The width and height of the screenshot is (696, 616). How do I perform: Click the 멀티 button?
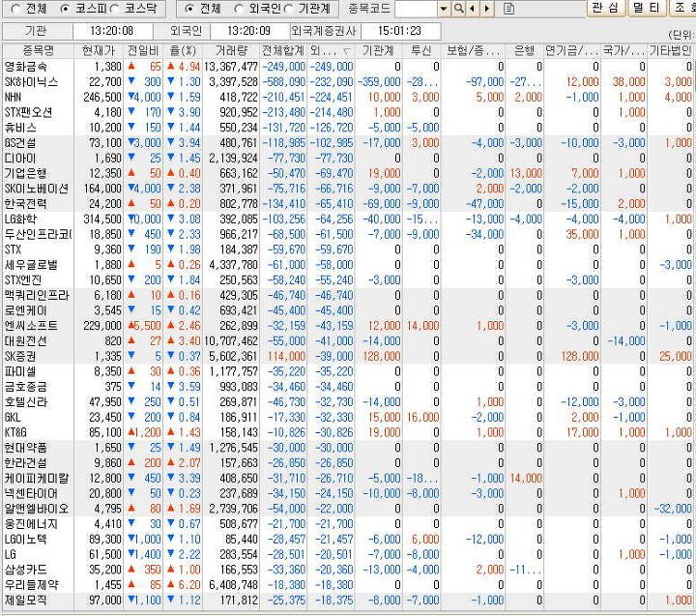[x=648, y=8]
